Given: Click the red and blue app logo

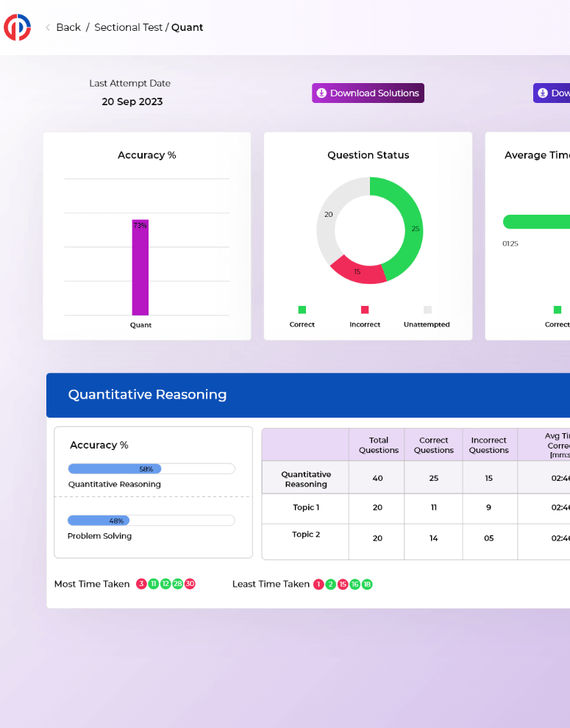Looking at the screenshot, I should tap(17, 27).
